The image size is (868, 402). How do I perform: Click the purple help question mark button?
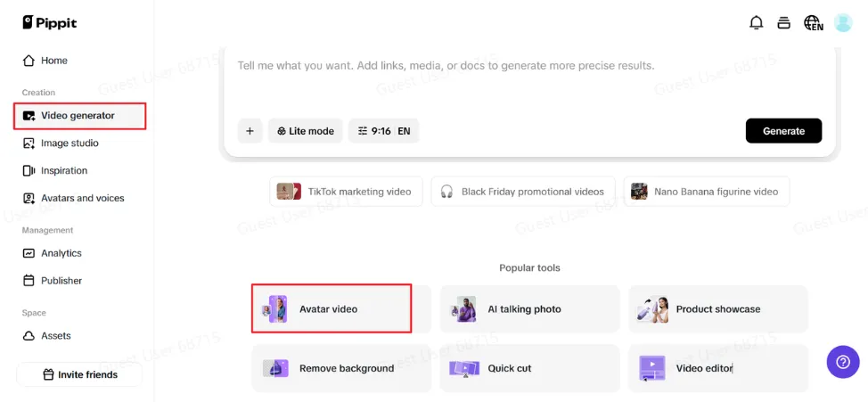pyautogui.click(x=843, y=362)
